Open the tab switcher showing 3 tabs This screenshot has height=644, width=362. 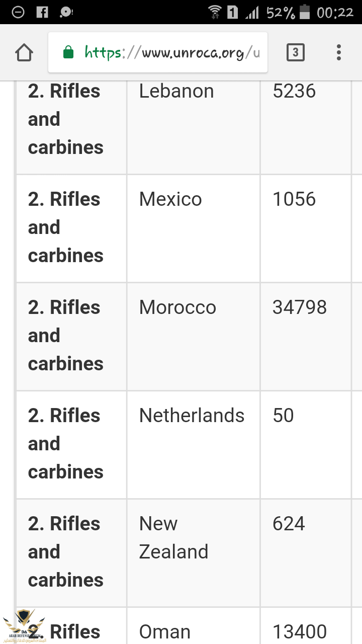(x=295, y=52)
